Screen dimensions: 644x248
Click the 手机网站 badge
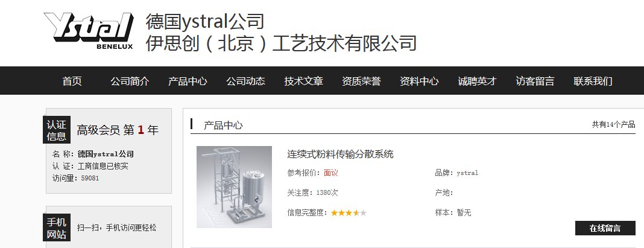pyautogui.click(x=57, y=227)
